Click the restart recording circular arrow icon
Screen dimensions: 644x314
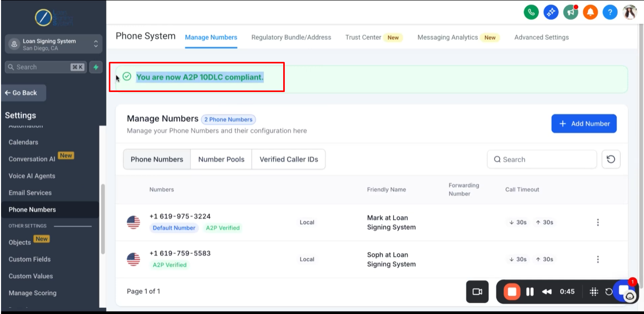(609, 292)
